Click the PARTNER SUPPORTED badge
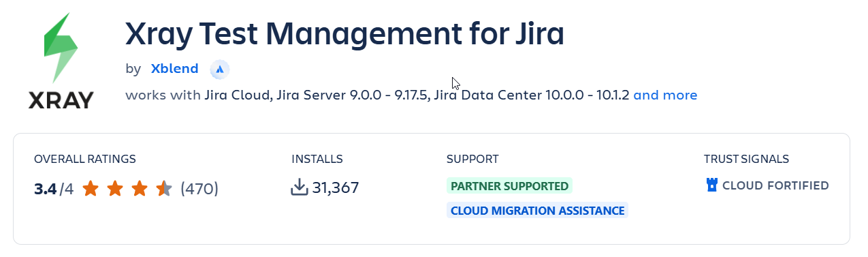868x257 pixels. coord(510,185)
